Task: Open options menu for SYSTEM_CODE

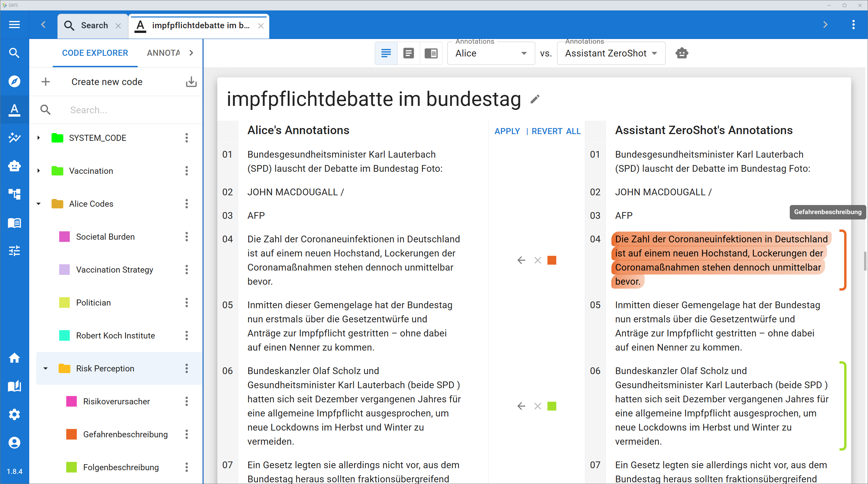Action: point(187,137)
